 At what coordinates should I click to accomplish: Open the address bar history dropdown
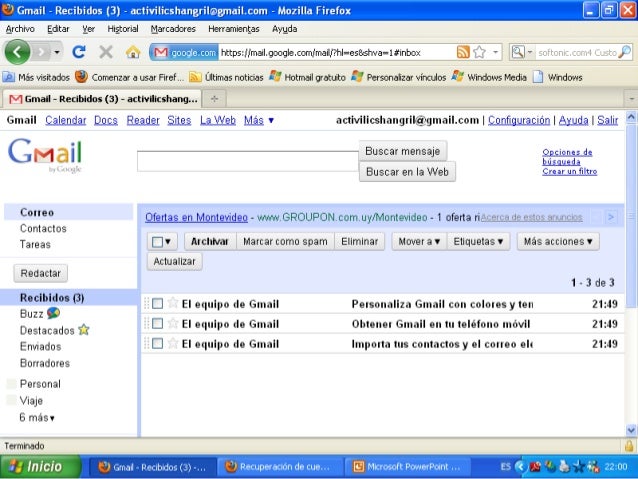click(x=495, y=52)
